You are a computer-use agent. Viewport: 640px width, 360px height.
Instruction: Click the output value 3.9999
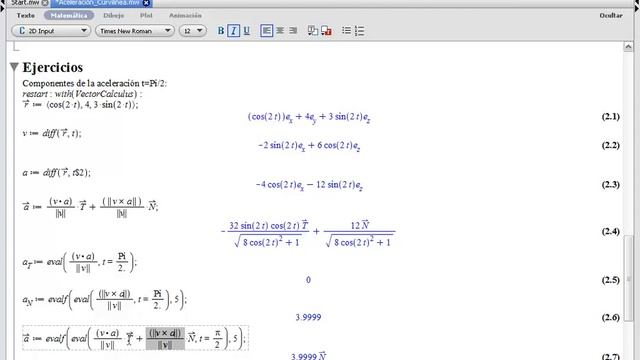[308, 317]
